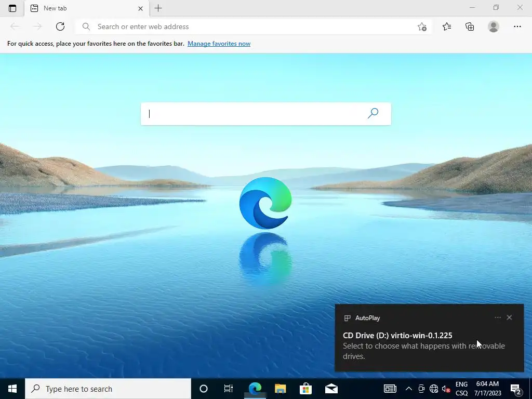The height and width of the screenshot is (399, 532).
Task: Click the browser Forward arrow
Action: 37,26
